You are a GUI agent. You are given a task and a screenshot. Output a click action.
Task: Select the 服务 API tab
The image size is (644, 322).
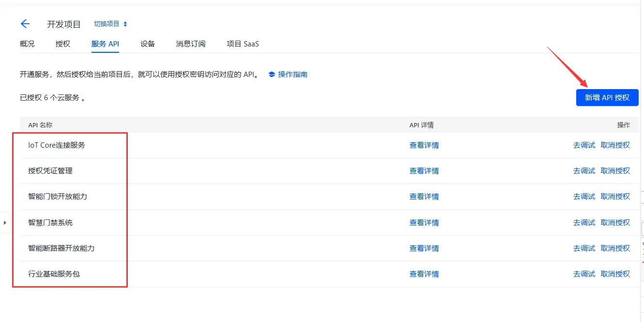tap(105, 44)
